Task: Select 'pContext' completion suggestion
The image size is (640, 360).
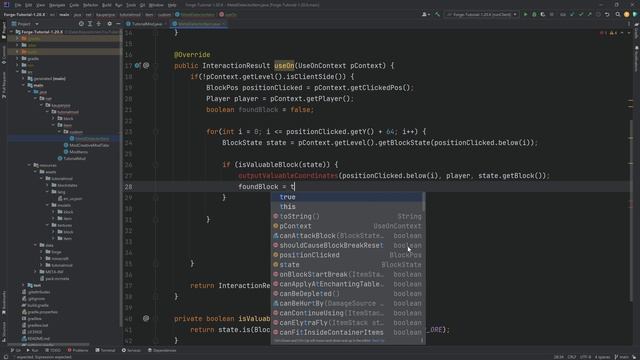Action: click(347, 226)
